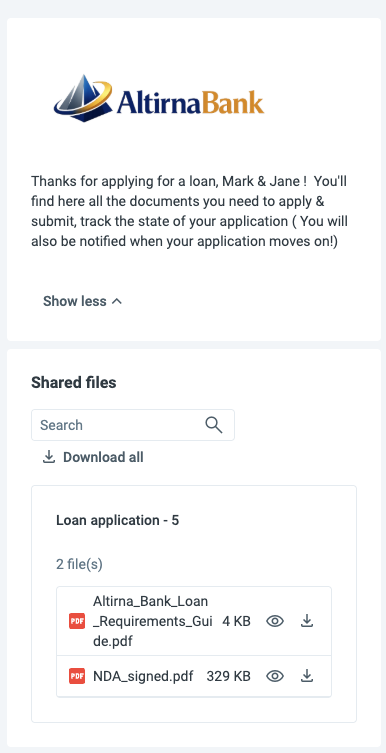Click the PDF icon beside the Loan Requirements Guide

(x=77, y=621)
